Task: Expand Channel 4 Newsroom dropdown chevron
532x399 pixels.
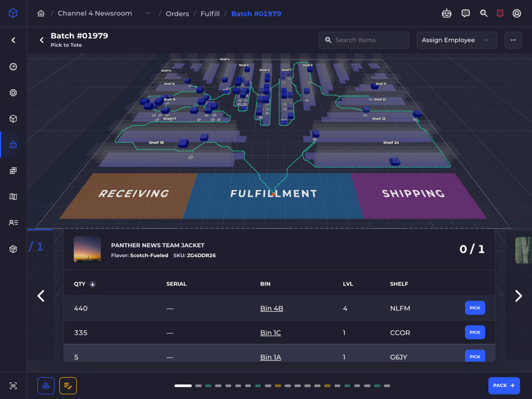Action: pos(148,13)
